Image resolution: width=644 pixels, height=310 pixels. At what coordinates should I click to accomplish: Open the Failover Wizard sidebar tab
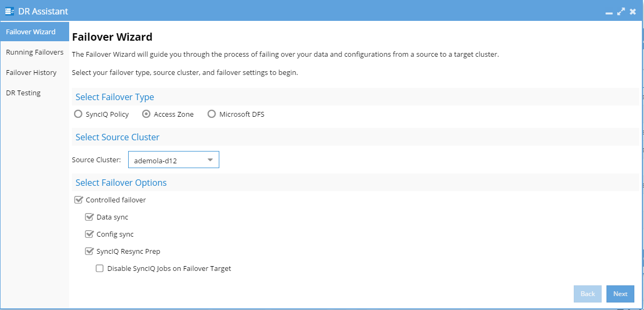35,32
